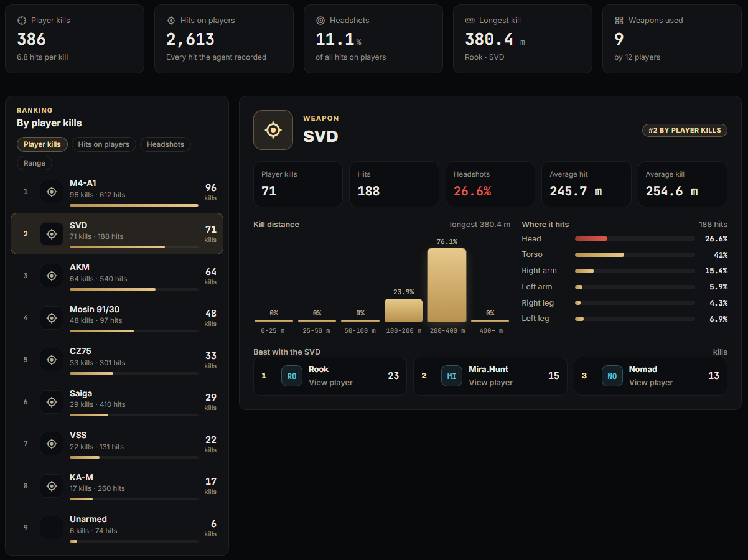The height and width of the screenshot is (560, 748).
Task: Click the 'longest 380.4 m' label
Action: 480,225
